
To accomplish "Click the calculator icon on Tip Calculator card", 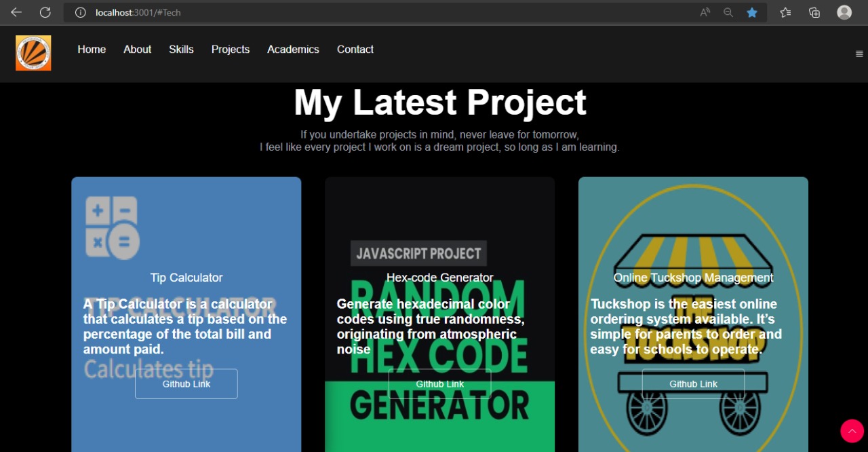I will coord(113,227).
